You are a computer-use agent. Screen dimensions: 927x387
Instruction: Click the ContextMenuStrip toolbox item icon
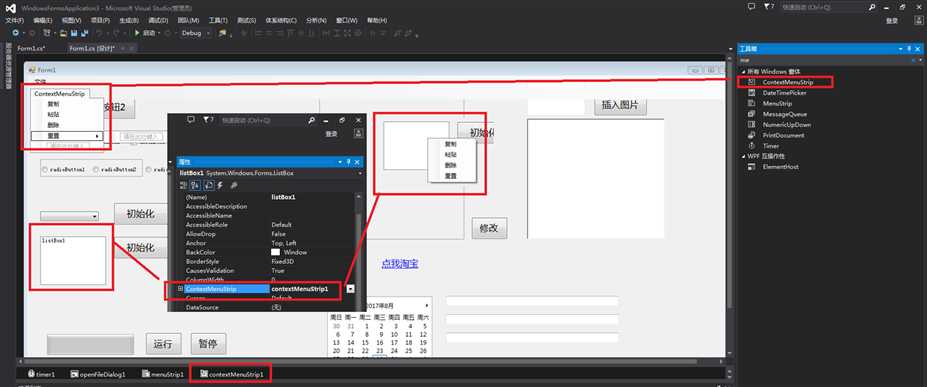pos(751,82)
